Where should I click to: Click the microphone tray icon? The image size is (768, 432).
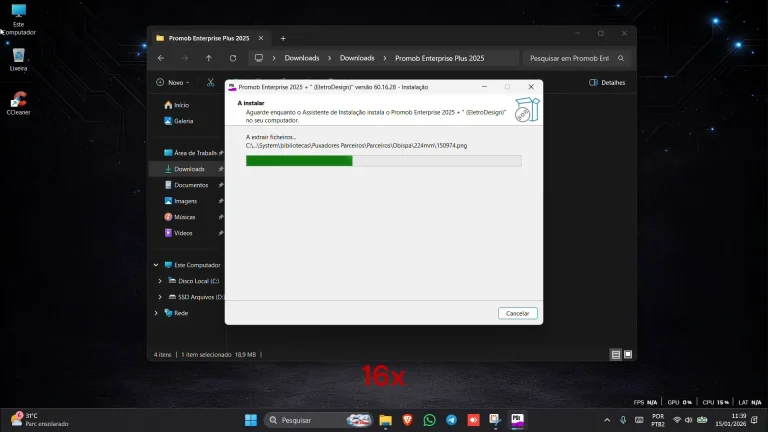pyautogui.click(x=623, y=420)
